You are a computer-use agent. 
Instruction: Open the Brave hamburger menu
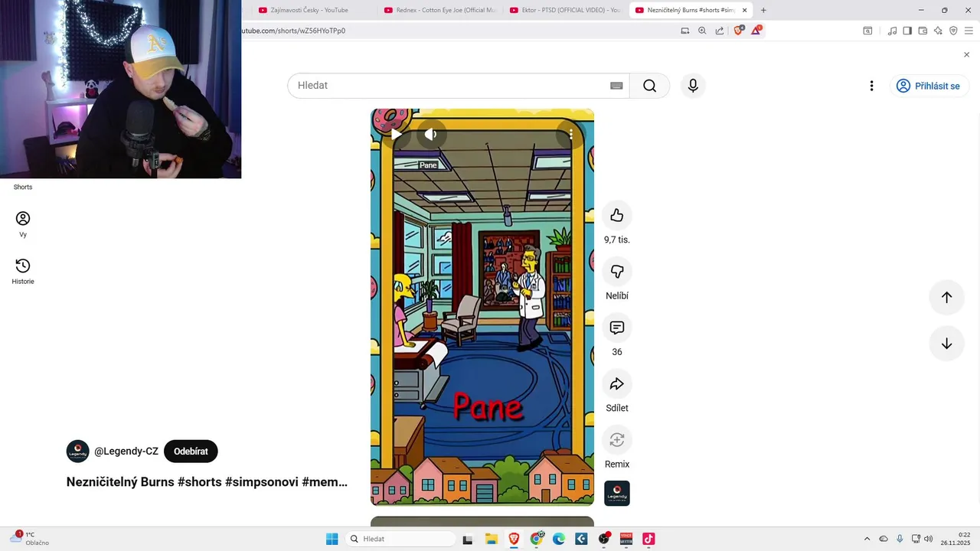[x=969, y=31]
